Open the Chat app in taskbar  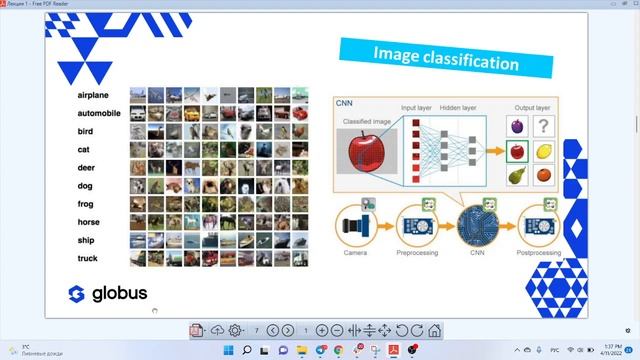pos(283,350)
